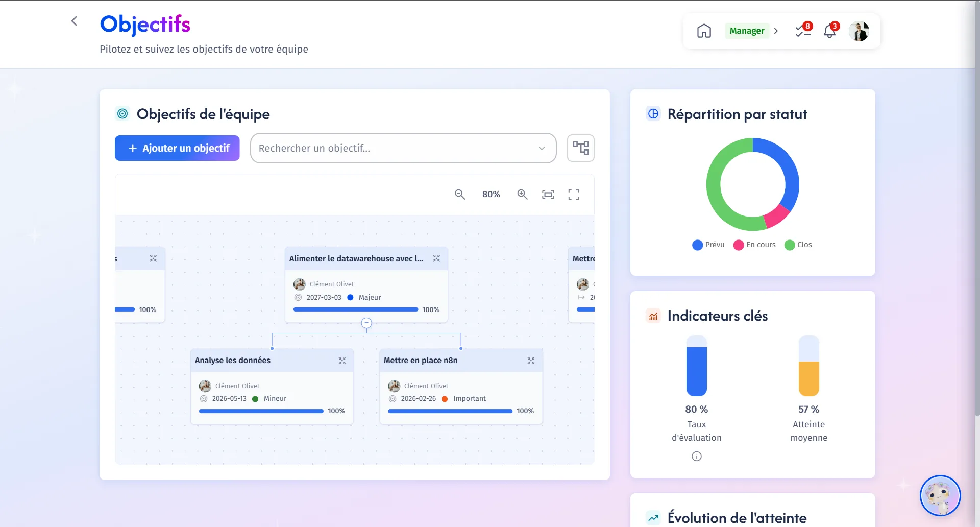
Task: Click the 2026-05-13 due date
Action: coord(229,399)
